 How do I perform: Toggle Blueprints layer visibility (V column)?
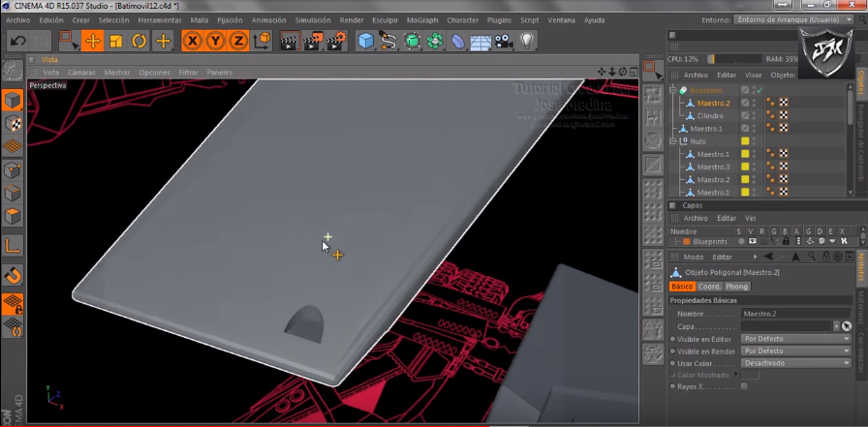pyautogui.click(x=753, y=242)
